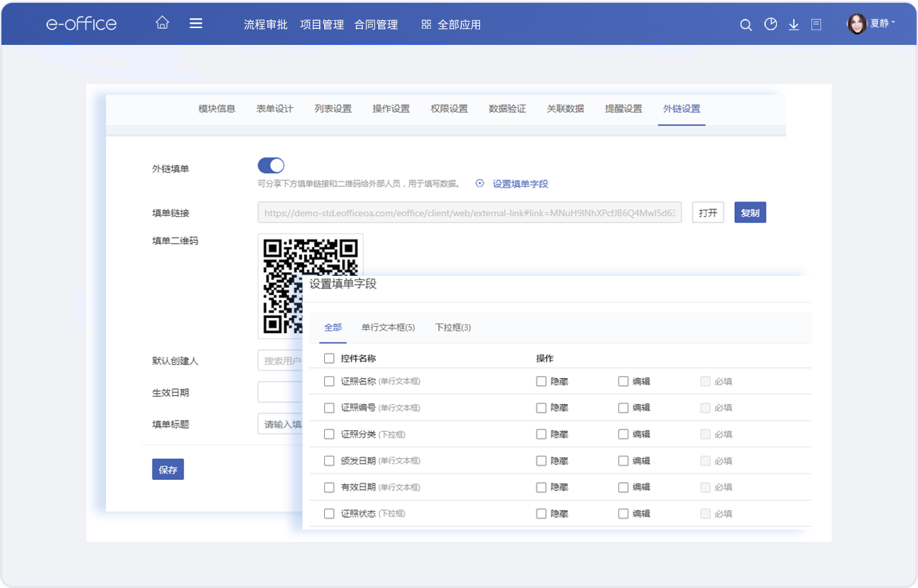
Task: Toggle the 外链填单 switch off
Action: 271,166
